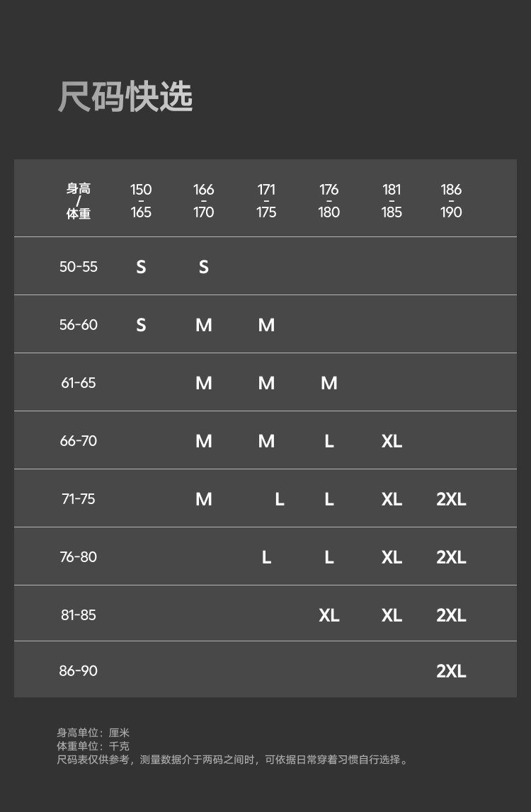Click the 身高单位：厘米 note
This screenshot has width=531, height=812.
93,733
